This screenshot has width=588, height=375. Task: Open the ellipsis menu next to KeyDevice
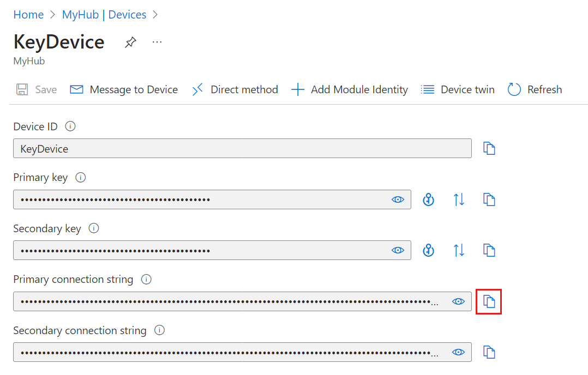[x=157, y=42]
